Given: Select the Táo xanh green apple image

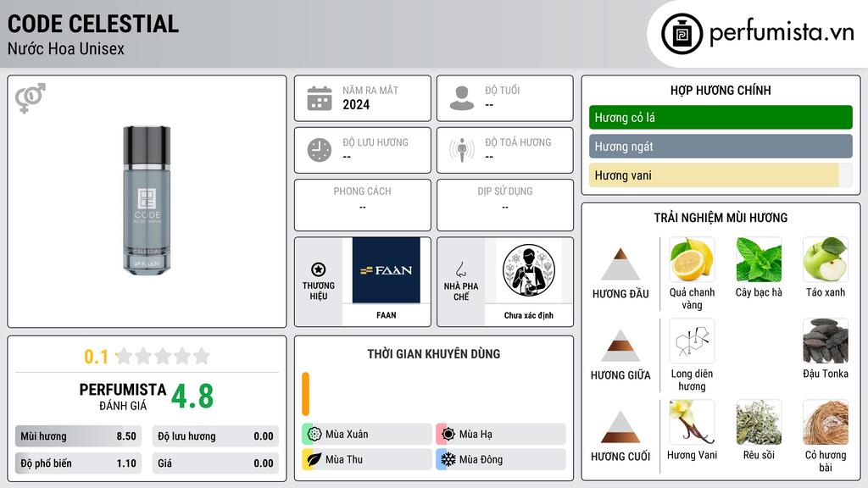Looking at the screenshot, I should [826, 259].
